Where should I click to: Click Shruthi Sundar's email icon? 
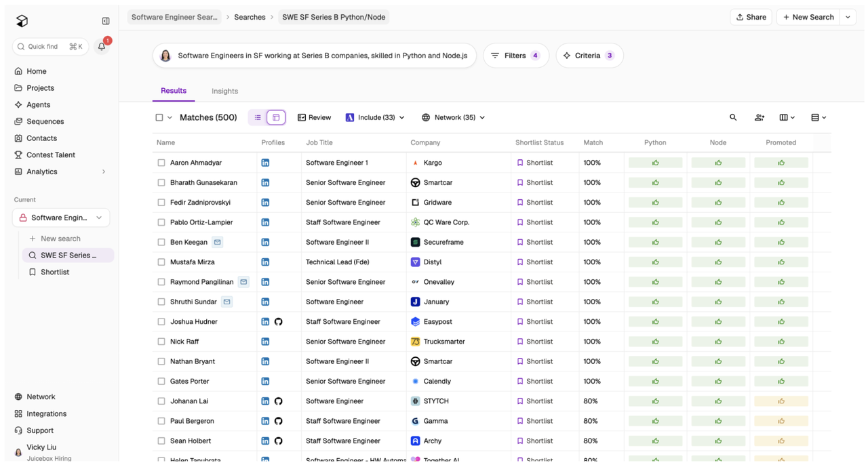point(227,302)
